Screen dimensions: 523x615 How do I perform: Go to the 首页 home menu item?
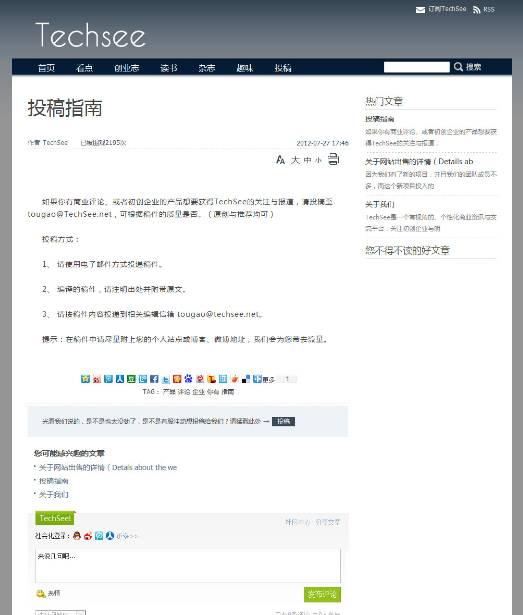[46, 68]
